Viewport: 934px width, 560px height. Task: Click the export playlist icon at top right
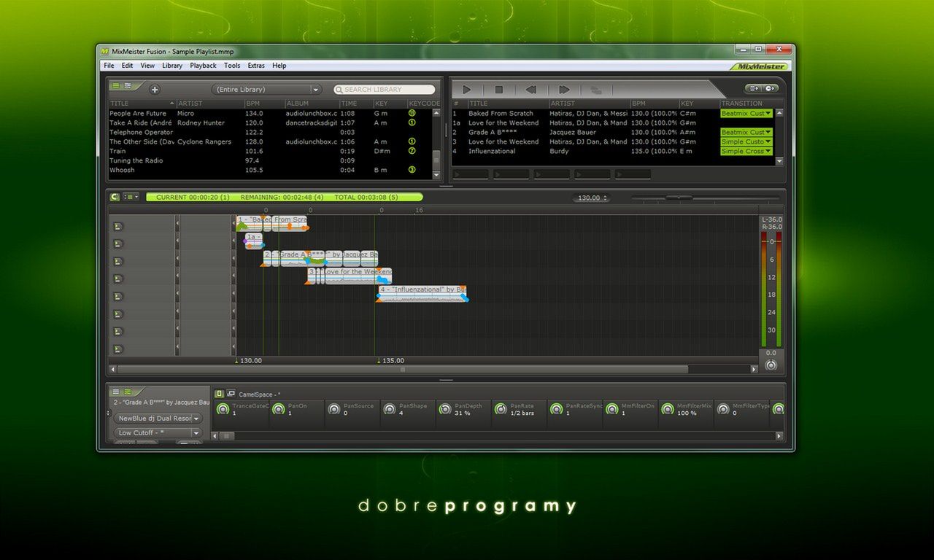tap(754, 88)
